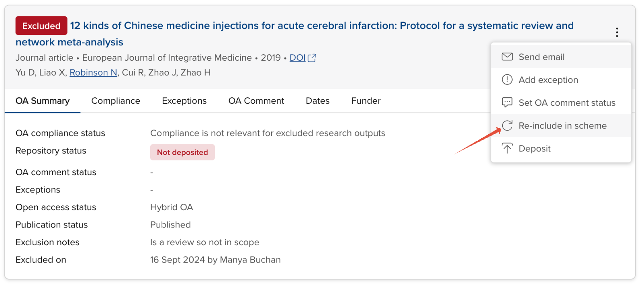Click the speech bubble OA comment icon
Image resolution: width=644 pixels, height=289 pixels.
[507, 102]
